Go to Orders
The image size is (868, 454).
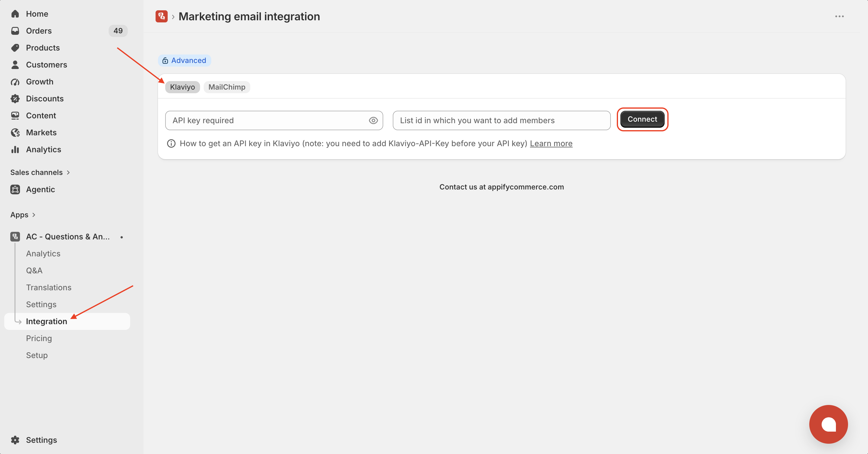[39, 31]
